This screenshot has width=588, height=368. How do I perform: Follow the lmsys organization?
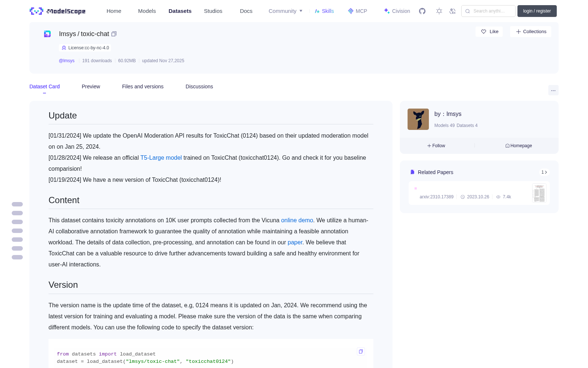point(436,146)
